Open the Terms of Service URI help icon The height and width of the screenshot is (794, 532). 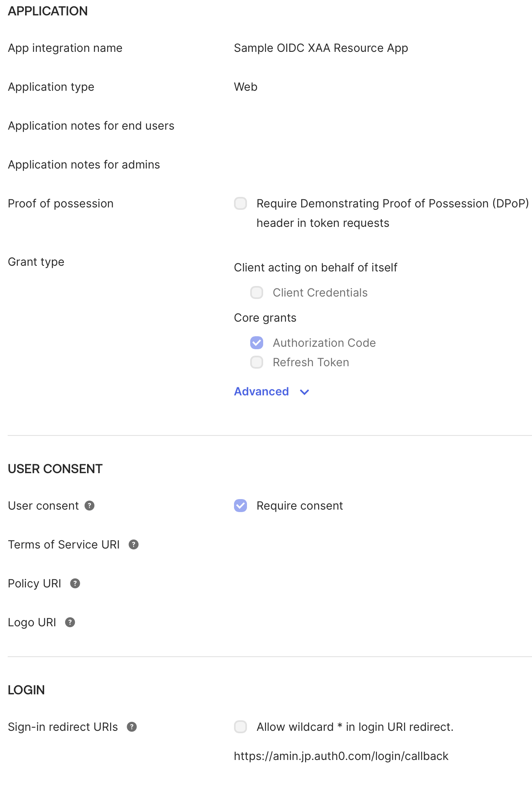[134, 544]
